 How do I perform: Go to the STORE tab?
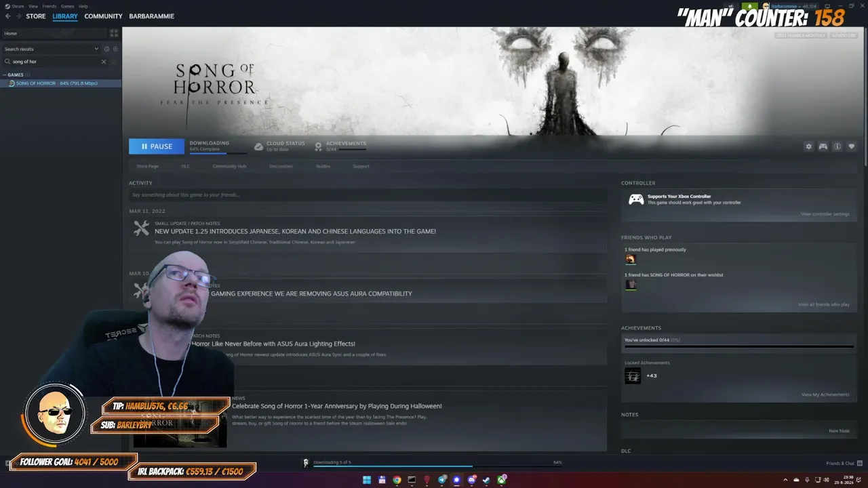(x=36, y=16)
